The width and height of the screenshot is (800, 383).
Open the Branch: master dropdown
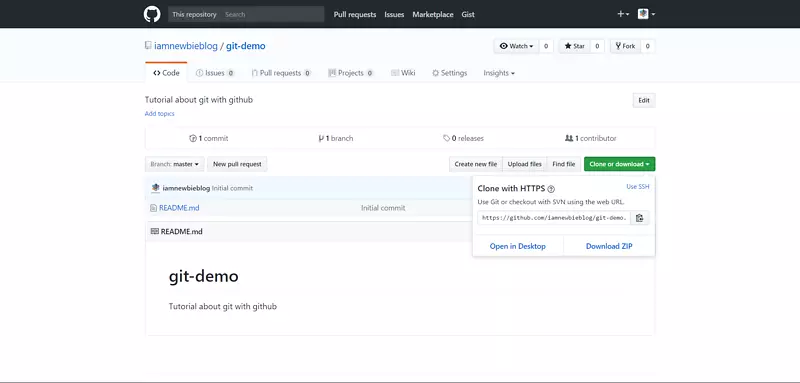click(174, 164)
